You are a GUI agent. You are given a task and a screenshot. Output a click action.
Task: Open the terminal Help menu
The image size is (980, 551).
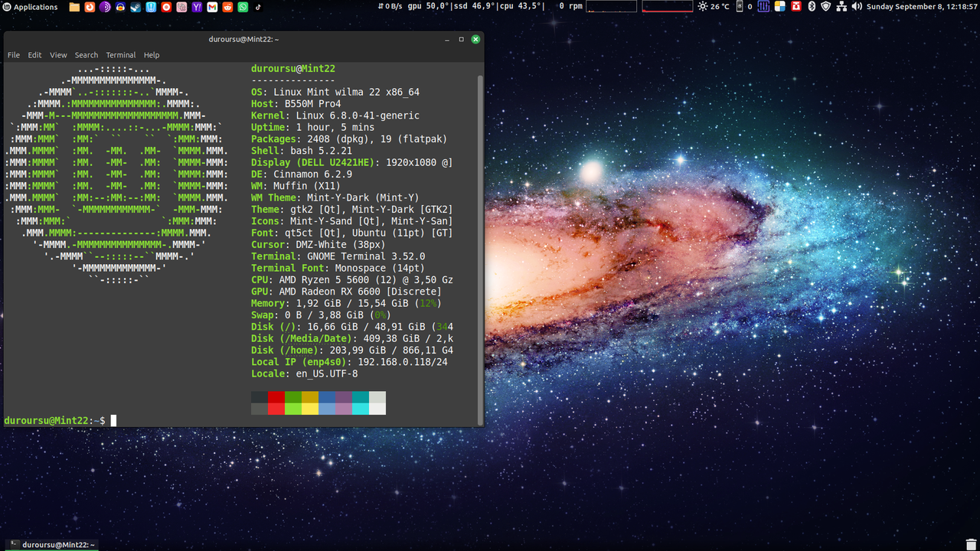pyautogui.click(x=152, y=55)
